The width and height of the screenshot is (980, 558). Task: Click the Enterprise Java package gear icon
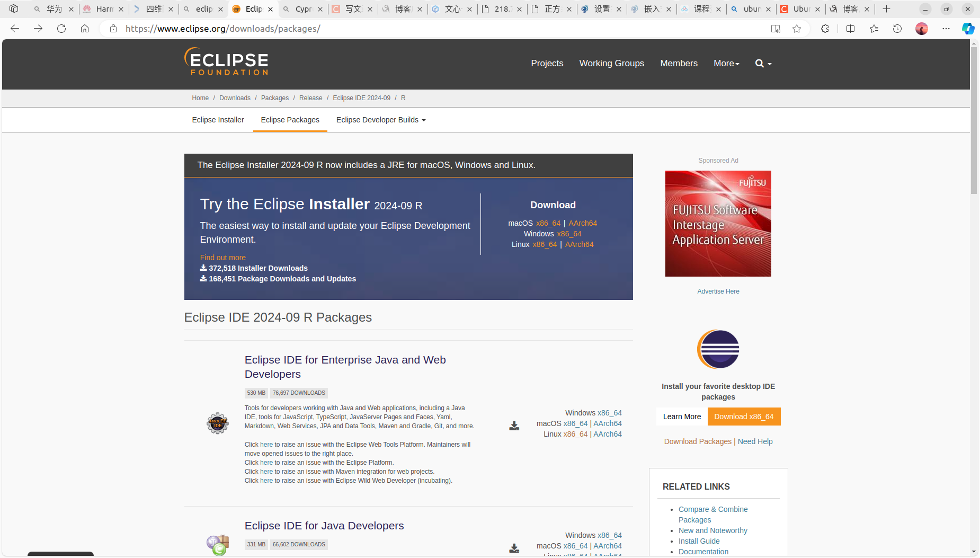tap(218, 423)
